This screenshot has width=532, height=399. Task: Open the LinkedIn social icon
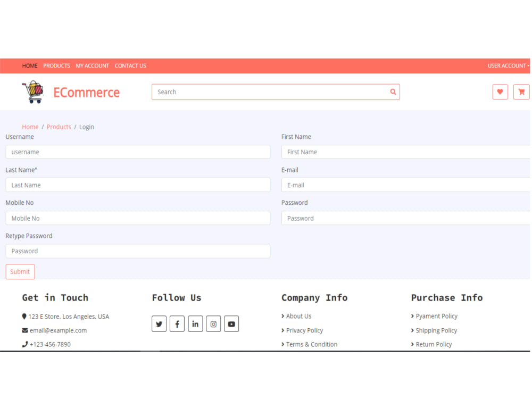coord(195,323)
